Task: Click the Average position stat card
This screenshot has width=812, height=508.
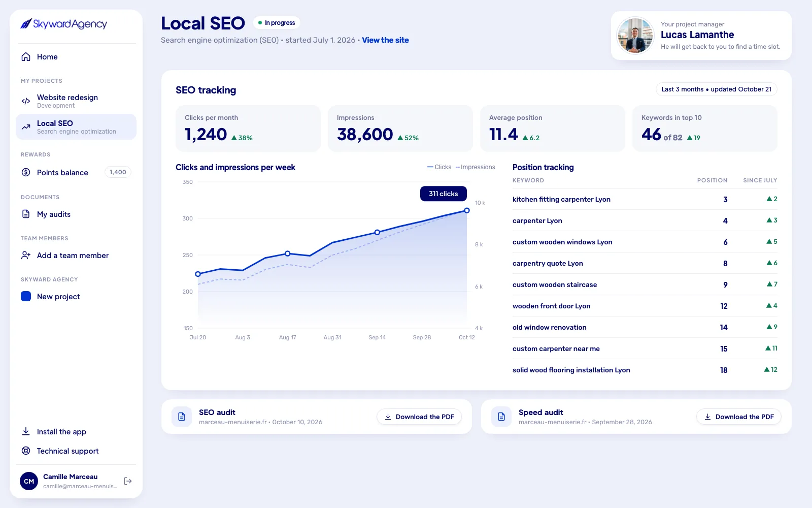Action: pyautogui.click(x=553, y=128)
